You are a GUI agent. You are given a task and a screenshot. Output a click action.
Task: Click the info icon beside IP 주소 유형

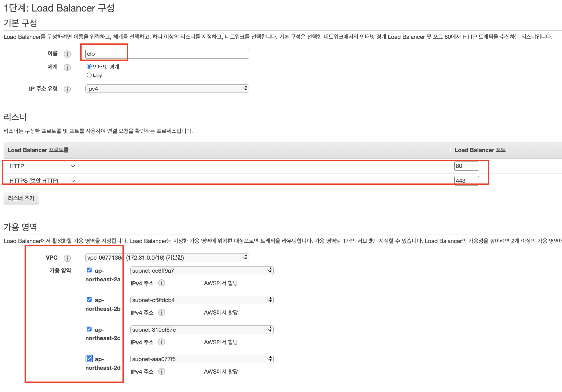click(67, 89)
